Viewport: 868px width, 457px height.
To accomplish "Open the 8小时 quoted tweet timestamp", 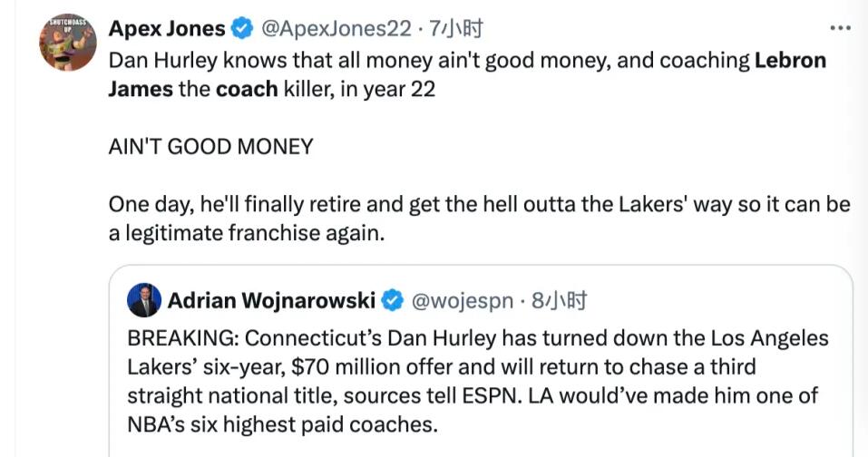I will click(x=559, y=300).
